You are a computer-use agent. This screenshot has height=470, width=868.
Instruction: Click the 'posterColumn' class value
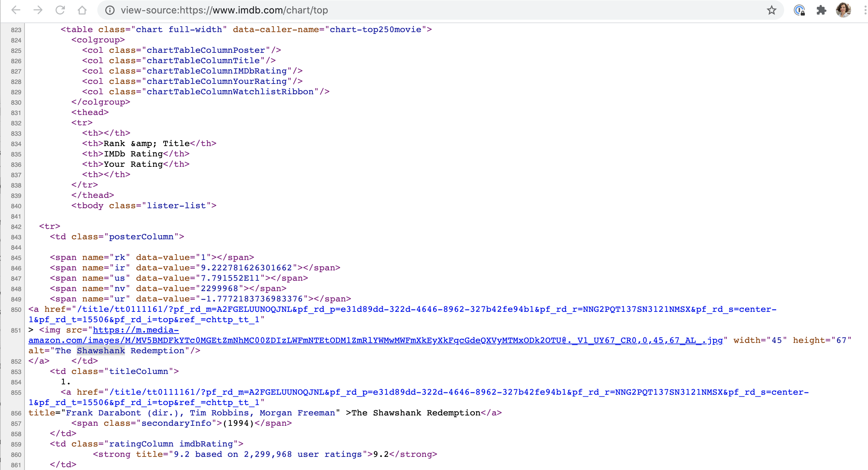tap(141, 237)
